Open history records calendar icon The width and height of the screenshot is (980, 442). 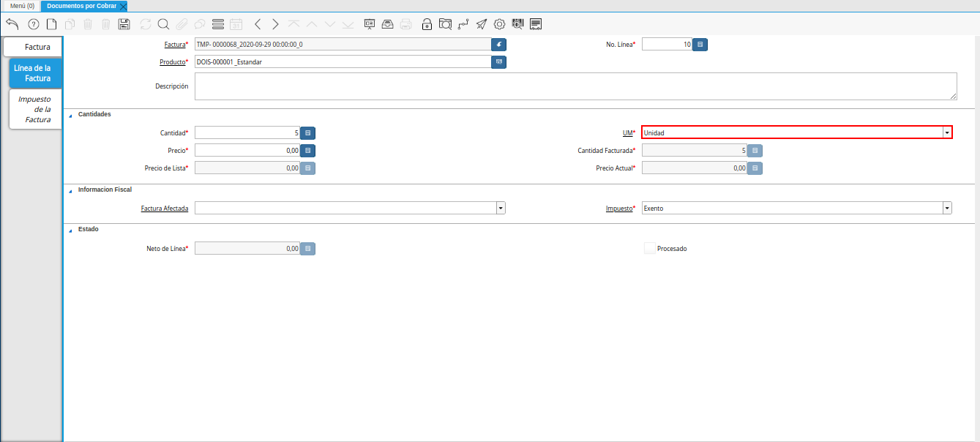pyautogui.click(x=236, y=24)
